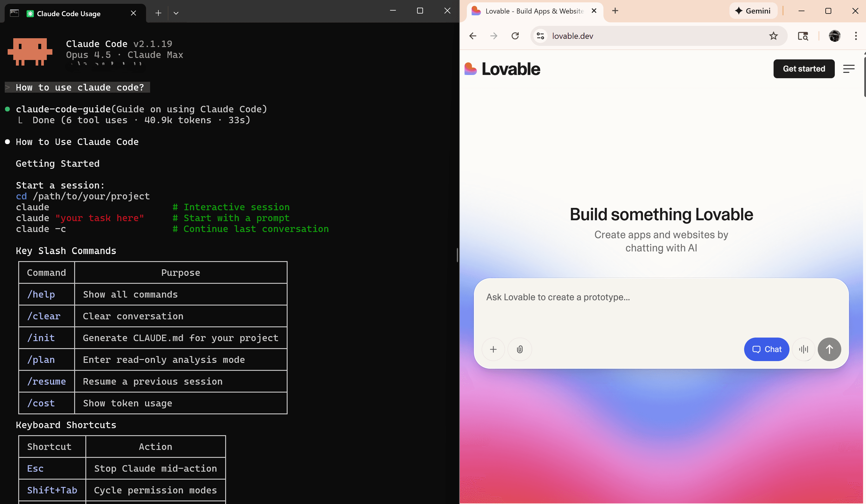The image size is (866, 504).
Task: Bookmark the page using the star icon
Action: click(x=774, y=36)
